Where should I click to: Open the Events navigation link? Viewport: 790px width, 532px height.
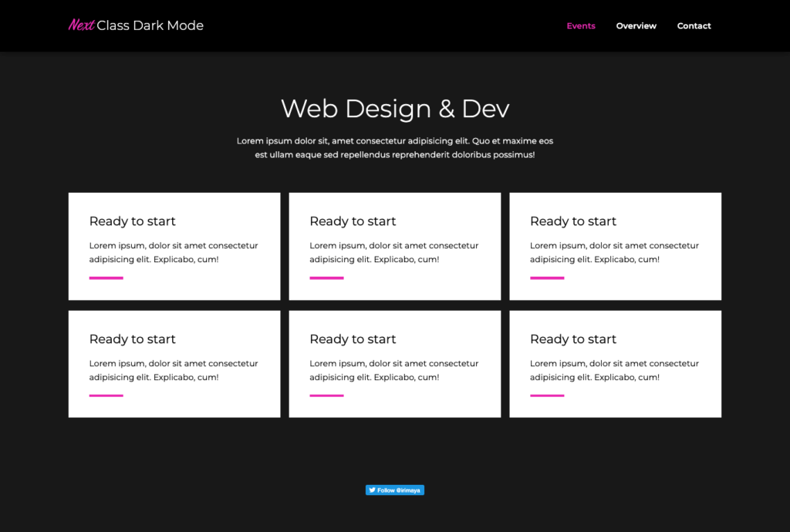pos(581,25)
